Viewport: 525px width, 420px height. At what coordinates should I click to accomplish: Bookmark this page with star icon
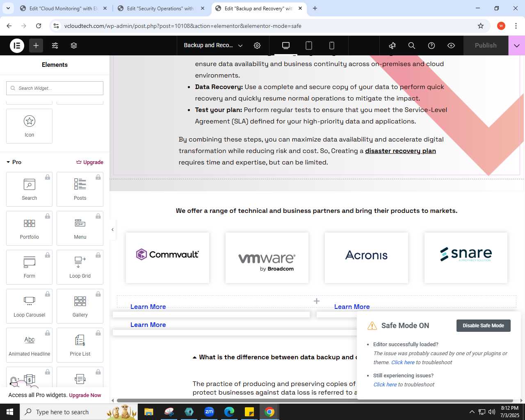click(x=481, y=26)
